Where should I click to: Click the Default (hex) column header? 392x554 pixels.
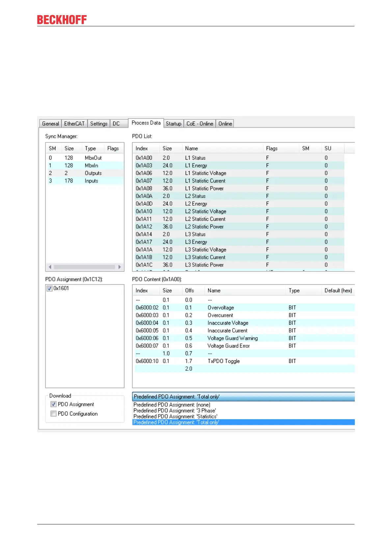[338, 290]
